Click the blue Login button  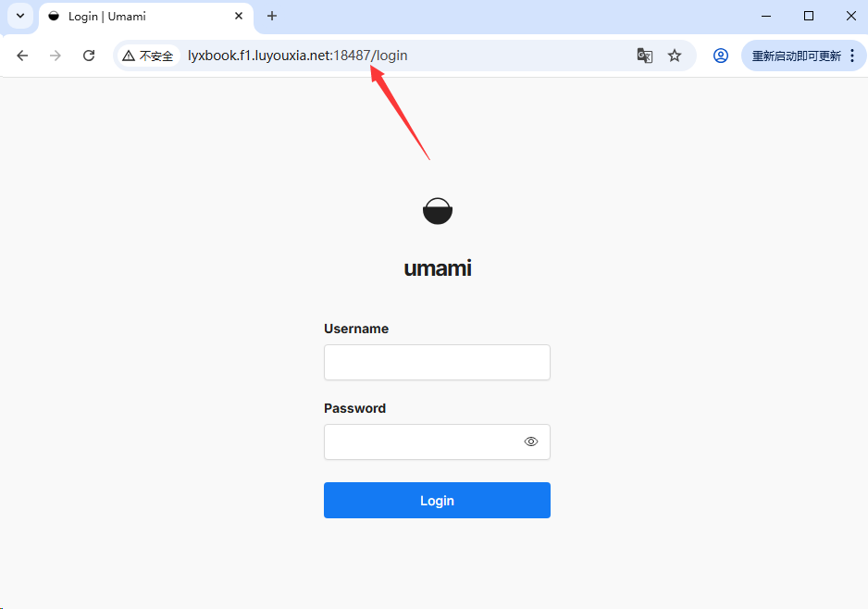click(x=437, y=500)
